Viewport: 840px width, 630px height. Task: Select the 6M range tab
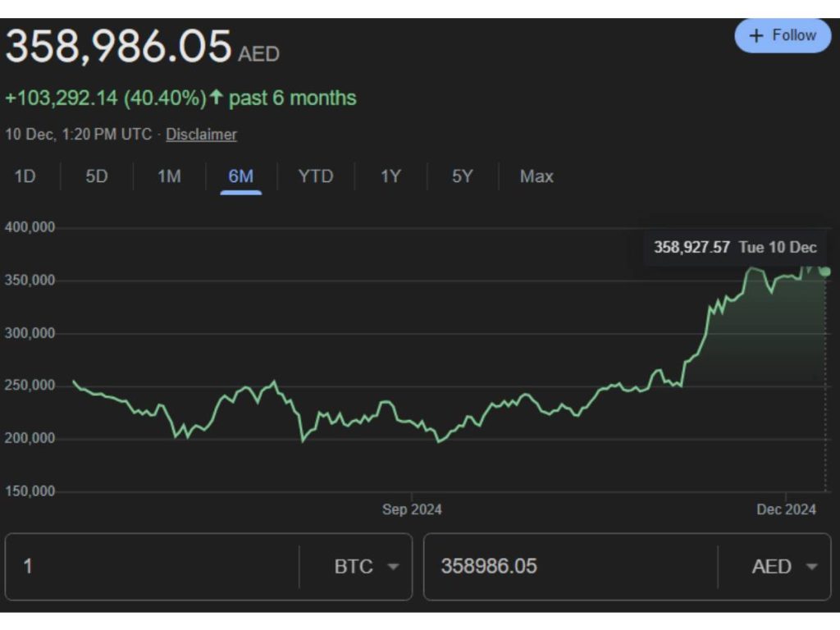[240, 176]
